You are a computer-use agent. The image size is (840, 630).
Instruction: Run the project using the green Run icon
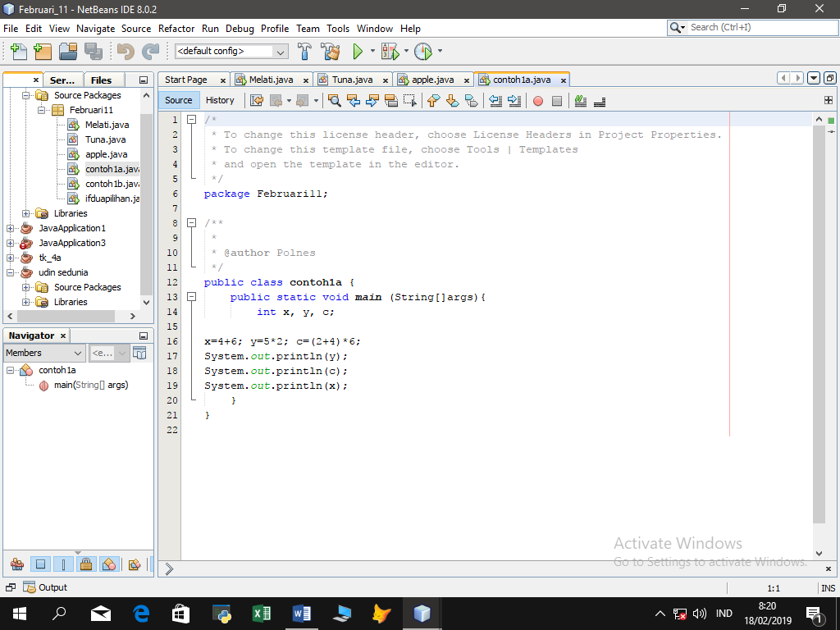[x=359, y=51]
